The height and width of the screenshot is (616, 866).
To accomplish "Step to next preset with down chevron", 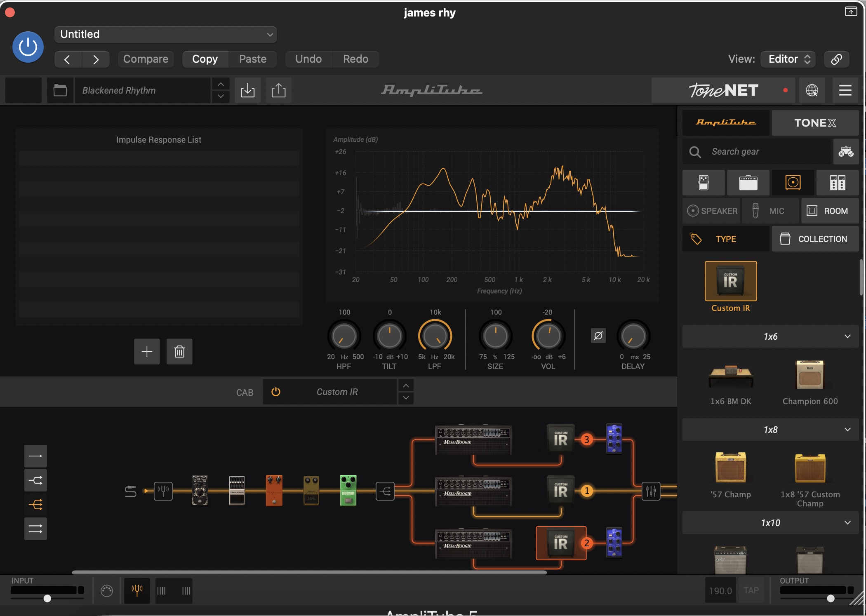I will (221, 96).
